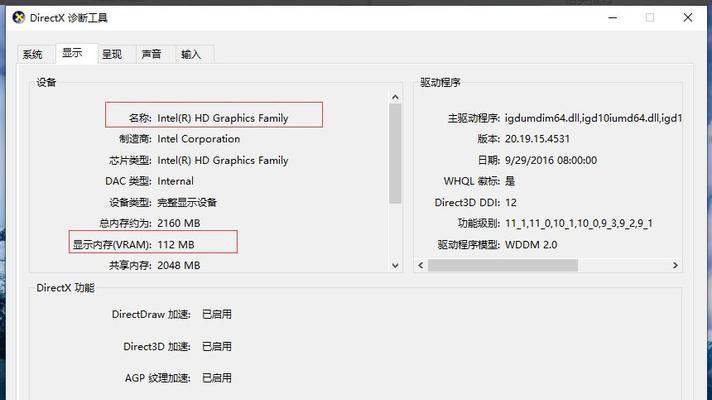Image resolution: width=712 pixels, height=400 pixels.
Task: Click the 功能级别 label
Action: pos(479,223)
